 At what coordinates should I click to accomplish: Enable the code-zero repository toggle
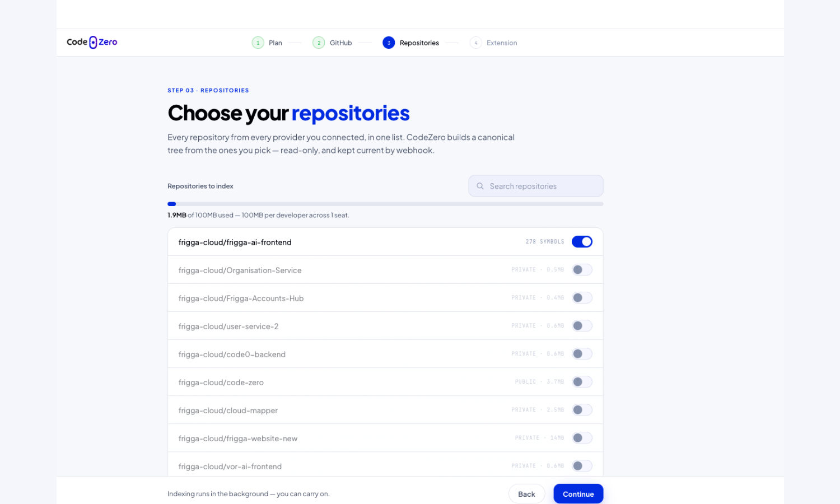coord(582,382)
